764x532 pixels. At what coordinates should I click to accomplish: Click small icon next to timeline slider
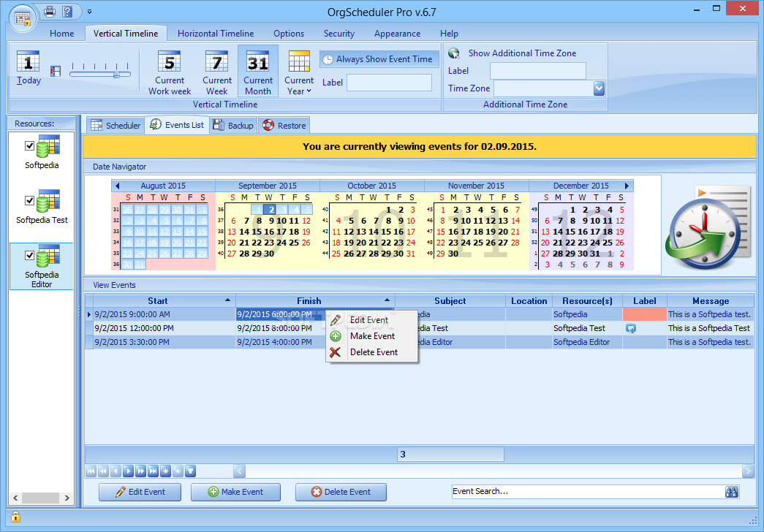click(x=56, y=71)
